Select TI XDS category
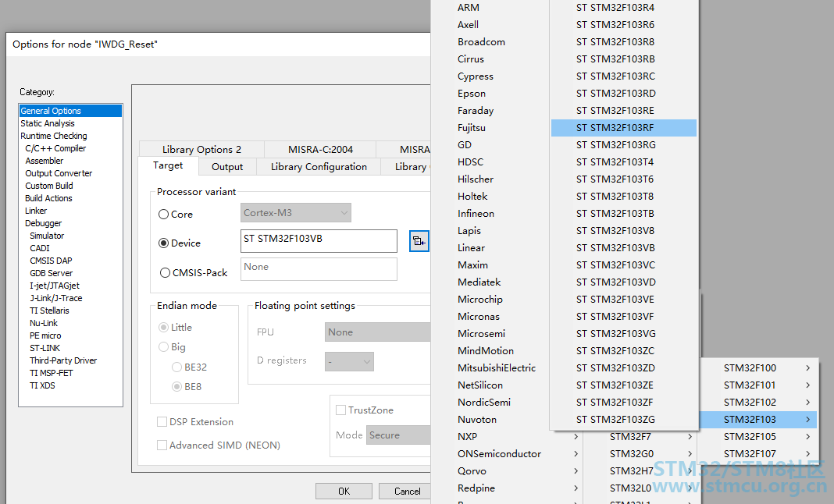This screenshot has width=834, height=504. [x=42, y=385]
